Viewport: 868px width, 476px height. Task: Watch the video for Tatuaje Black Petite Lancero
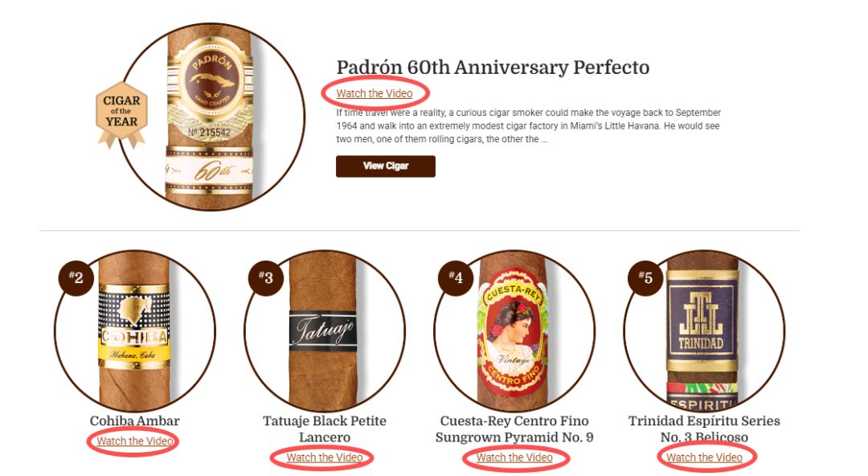(325, 458)
